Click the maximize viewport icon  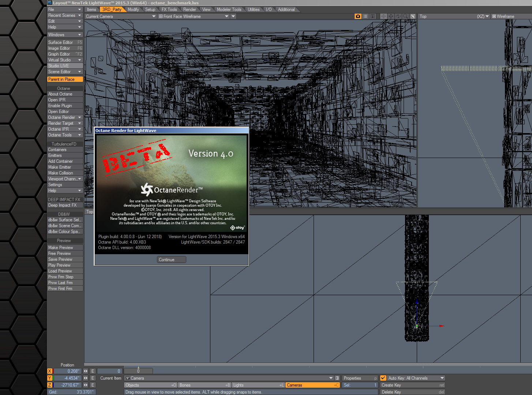(x=413, y=16)
